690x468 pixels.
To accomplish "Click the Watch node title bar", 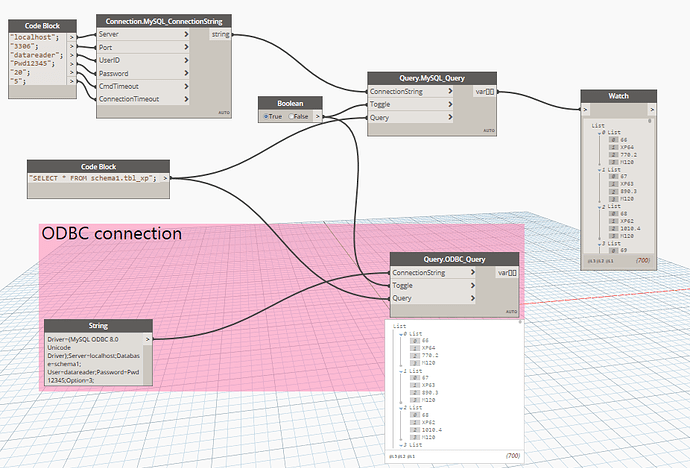I will (618, 96).
